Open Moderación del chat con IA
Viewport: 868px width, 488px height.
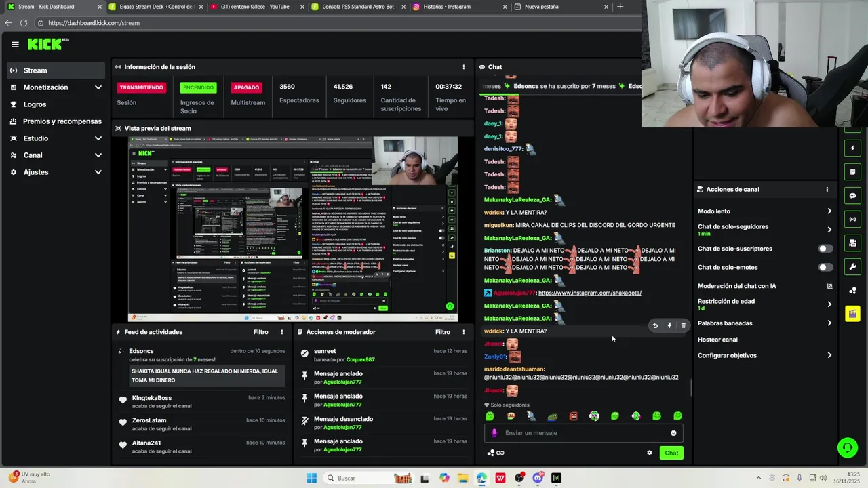point(764,286)
